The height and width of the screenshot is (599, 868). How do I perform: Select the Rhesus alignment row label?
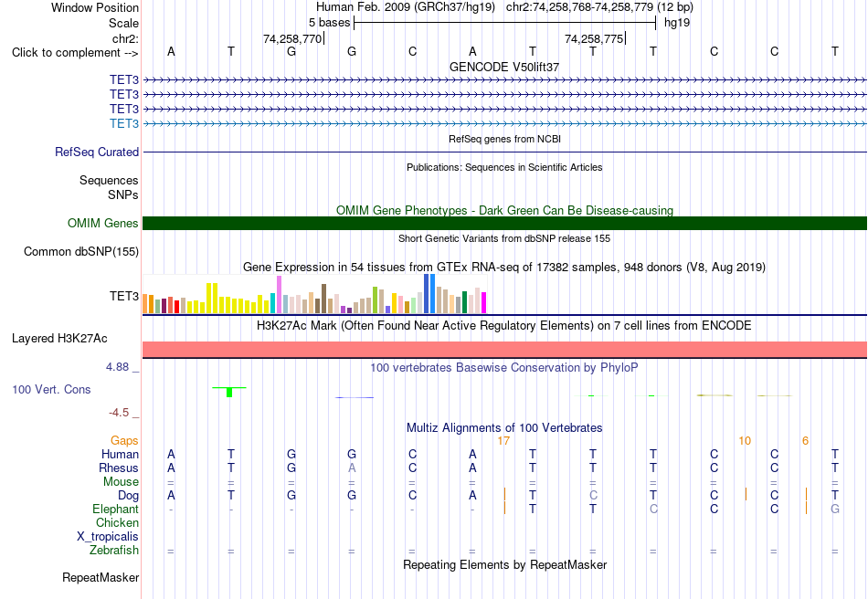119,468
